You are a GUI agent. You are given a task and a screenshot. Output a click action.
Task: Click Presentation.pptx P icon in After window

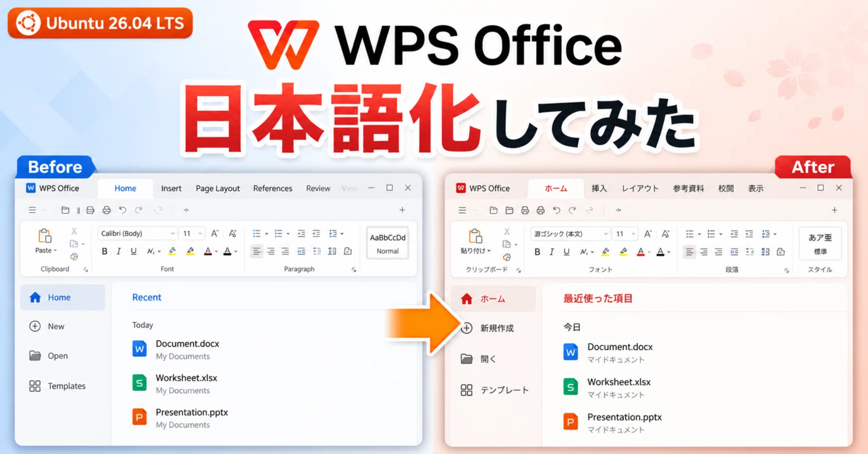point(570,422)
